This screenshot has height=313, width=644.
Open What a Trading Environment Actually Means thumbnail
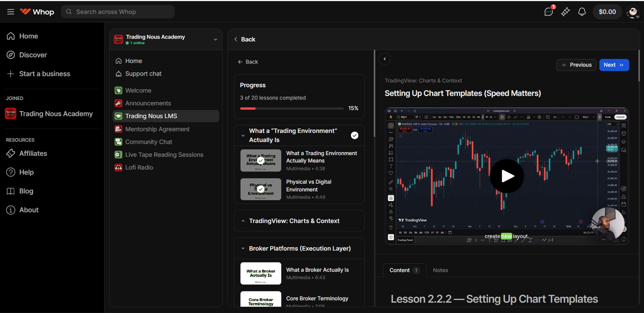(261, 161)
